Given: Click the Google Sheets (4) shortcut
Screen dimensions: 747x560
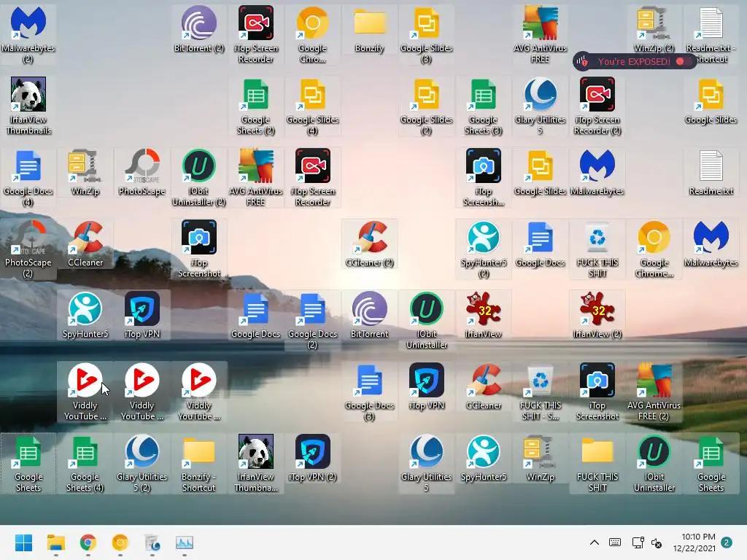Looking at the screenshot, I should pyautogui.click(x=85, y=463).
